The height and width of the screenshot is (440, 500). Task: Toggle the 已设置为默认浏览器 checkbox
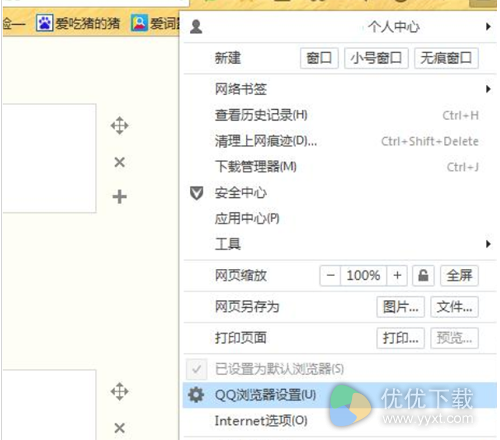(x=197, y=369)
